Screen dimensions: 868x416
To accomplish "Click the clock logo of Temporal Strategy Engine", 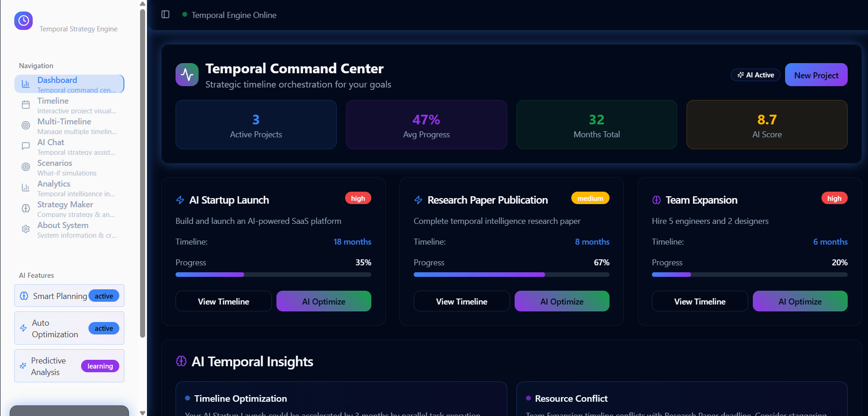I will [x=23, y=21].
